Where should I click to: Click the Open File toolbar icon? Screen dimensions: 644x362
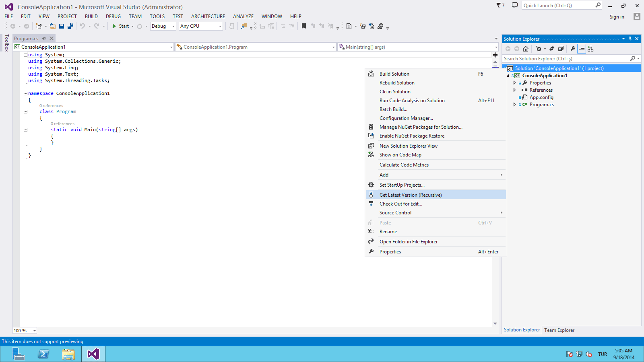tap(53, 26)
